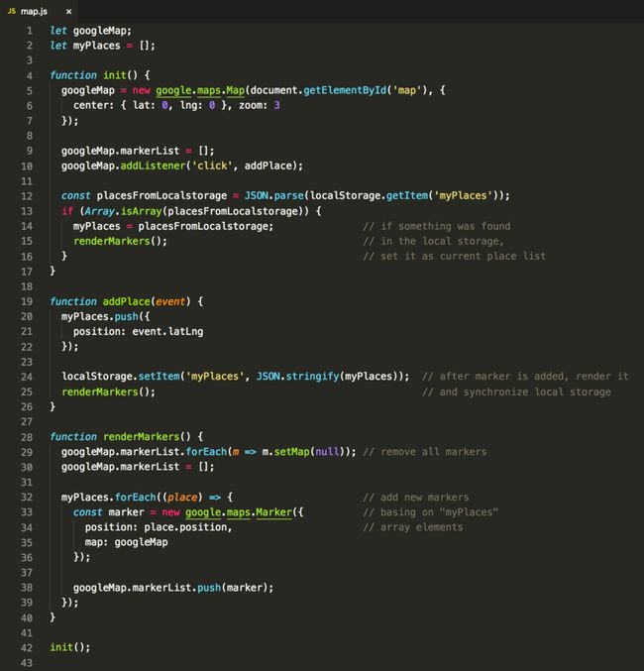Click 'zoom: 3' on line 6

pos(260,106)
